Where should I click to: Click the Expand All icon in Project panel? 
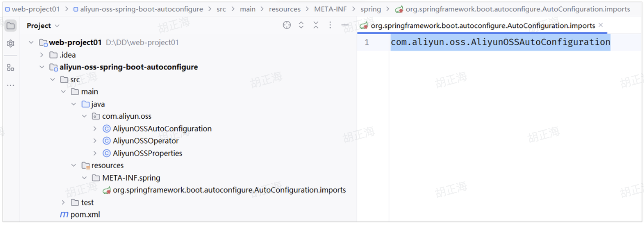[301, 25]
